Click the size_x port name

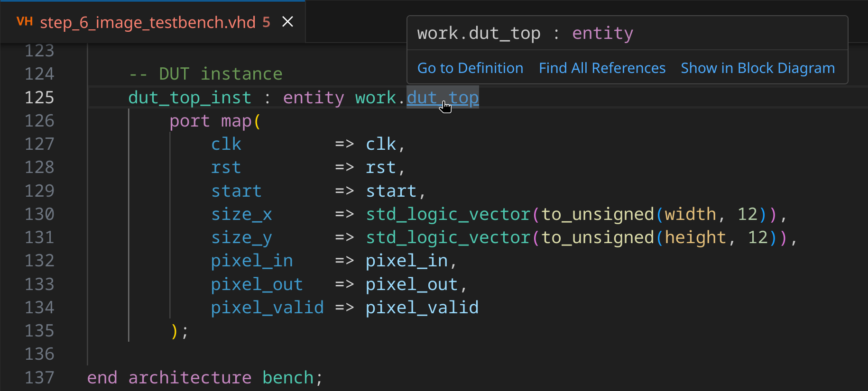click(x=241, y=215)
